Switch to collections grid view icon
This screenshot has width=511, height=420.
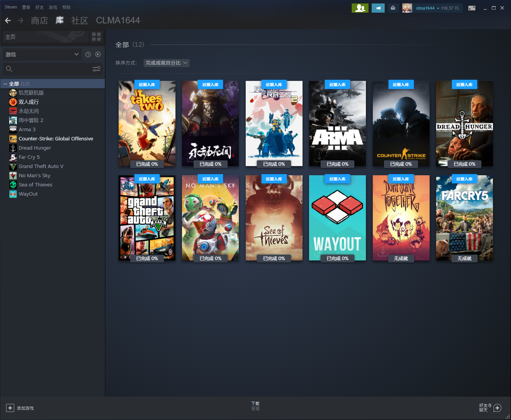coord(96,37)
